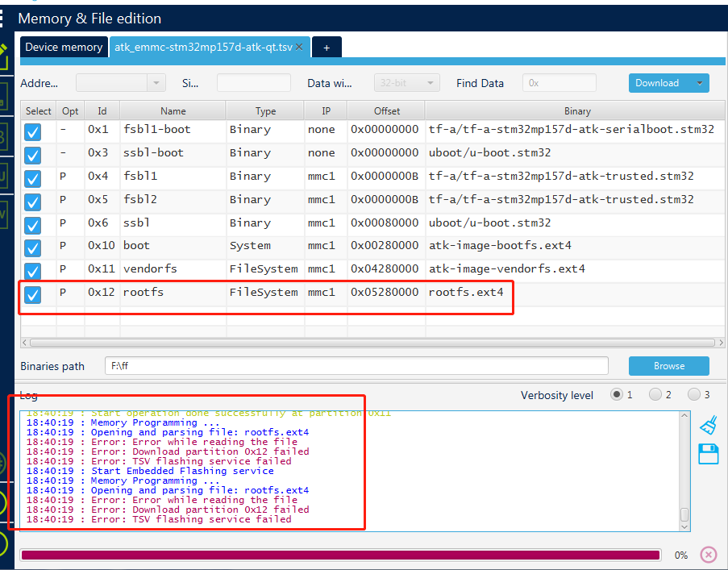The image size is (728, 570).
Task: Sort by the Name column header
Action: (173, 111)
